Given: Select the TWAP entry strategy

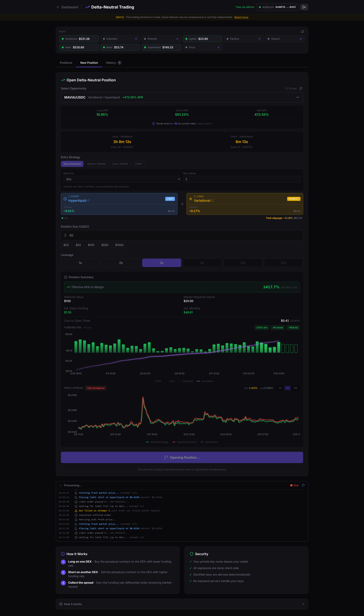Looking at the screenshot, I should tap(138, 164).
